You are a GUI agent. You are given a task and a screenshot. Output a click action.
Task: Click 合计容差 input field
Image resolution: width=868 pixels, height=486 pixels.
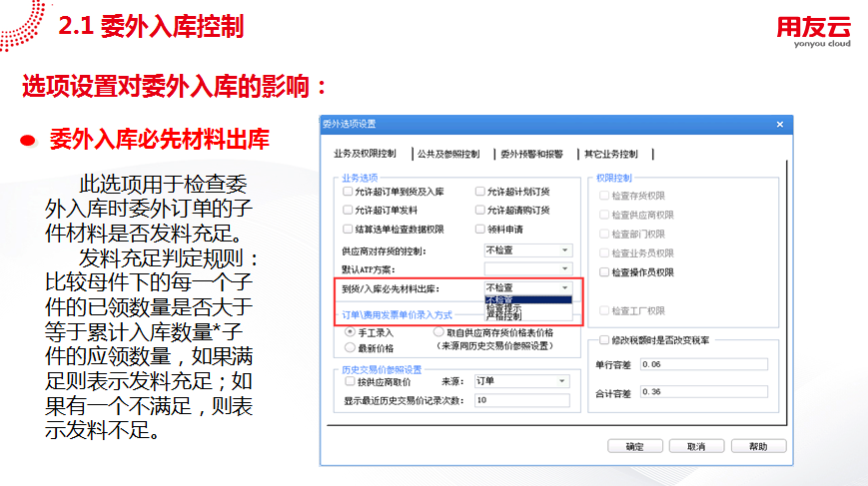(x=704, y=391)
